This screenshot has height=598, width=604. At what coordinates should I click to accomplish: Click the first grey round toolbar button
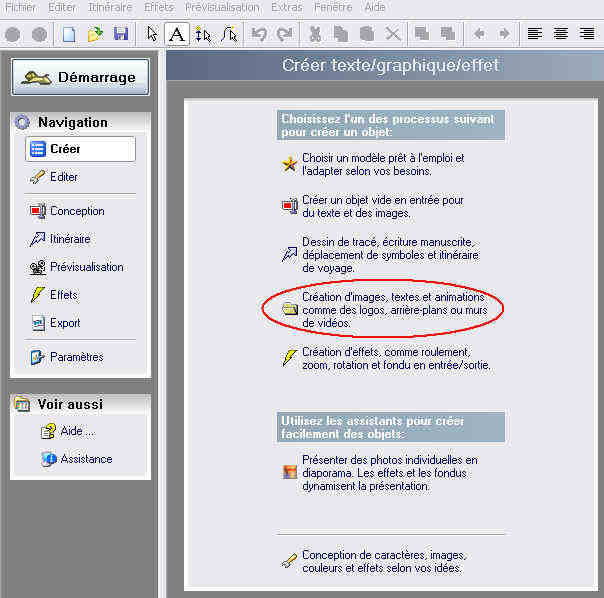point(13,35)
